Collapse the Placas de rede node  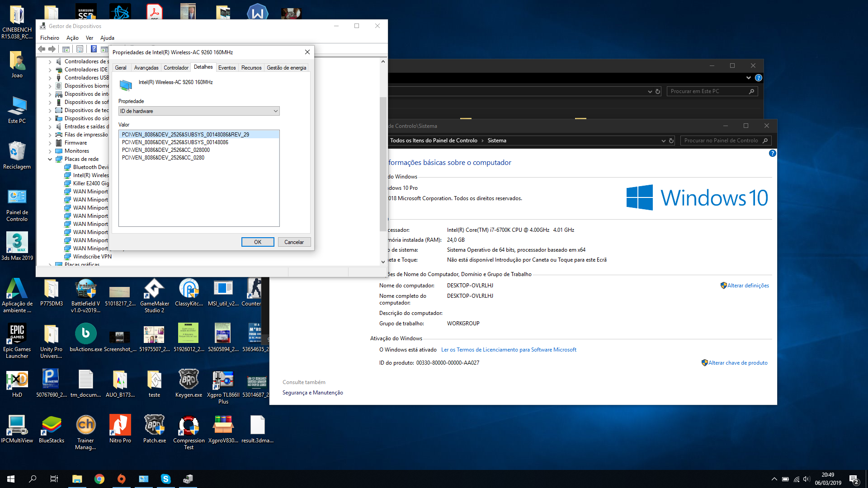point(50,159)
